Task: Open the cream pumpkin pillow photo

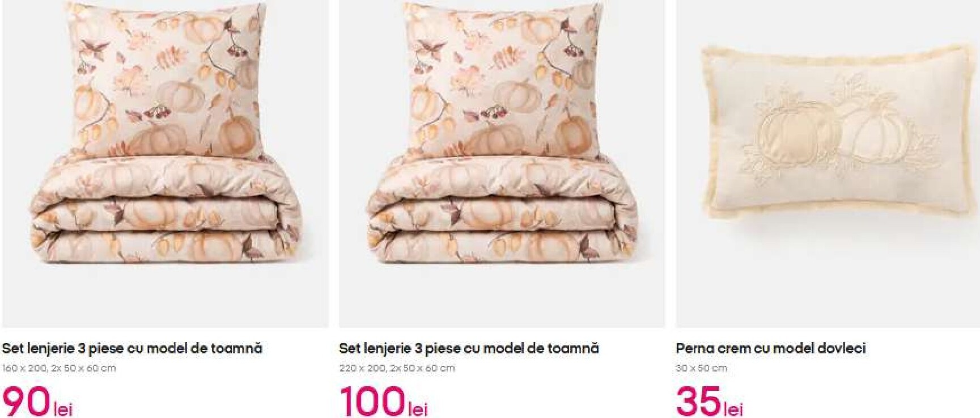Action: point(828,163)
